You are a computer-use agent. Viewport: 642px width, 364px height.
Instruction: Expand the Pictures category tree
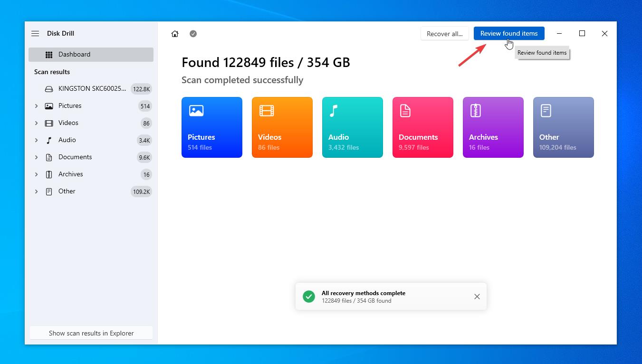point(36,106)
